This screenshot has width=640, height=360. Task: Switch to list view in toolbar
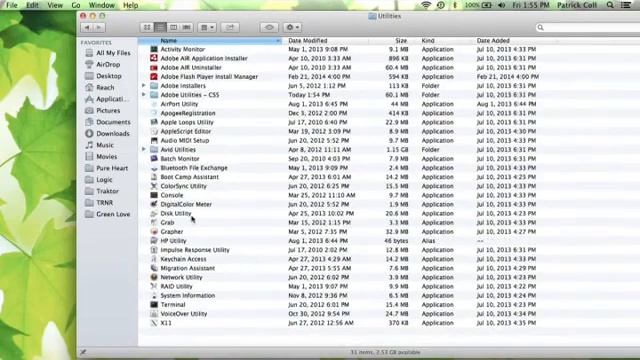click(160, 27)
